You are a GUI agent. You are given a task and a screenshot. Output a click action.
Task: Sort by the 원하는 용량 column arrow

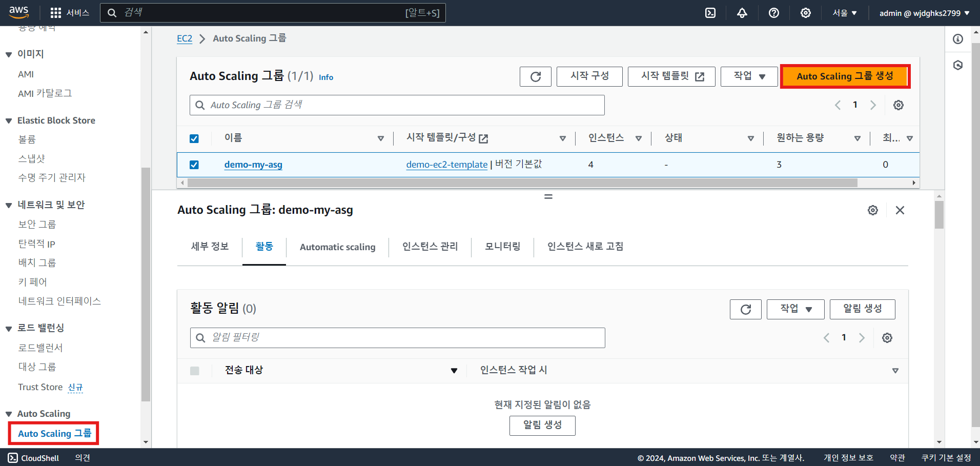[x=857, y=138]
